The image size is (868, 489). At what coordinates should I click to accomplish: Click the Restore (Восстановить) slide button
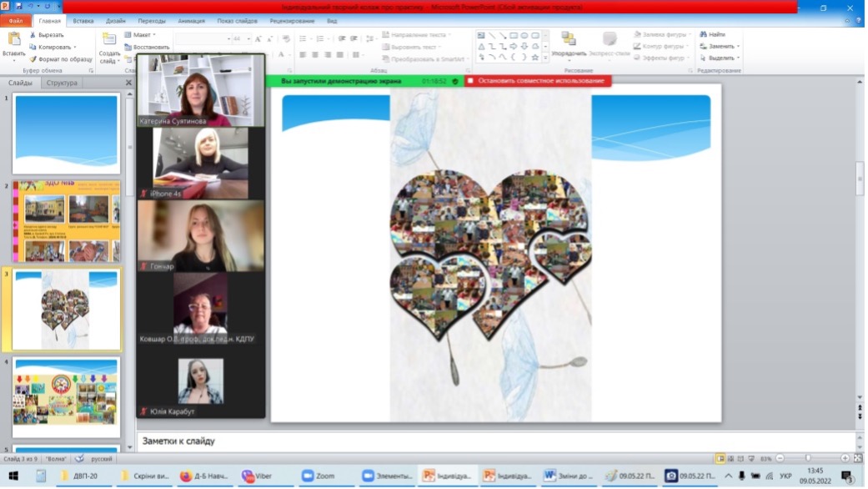pyautogui.click(x=148, y=48)
